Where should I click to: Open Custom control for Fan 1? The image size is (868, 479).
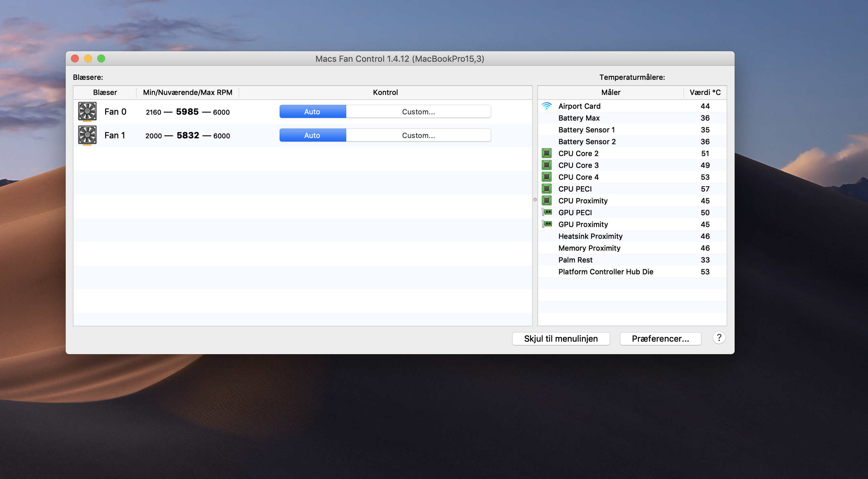[x=418, y=135]
